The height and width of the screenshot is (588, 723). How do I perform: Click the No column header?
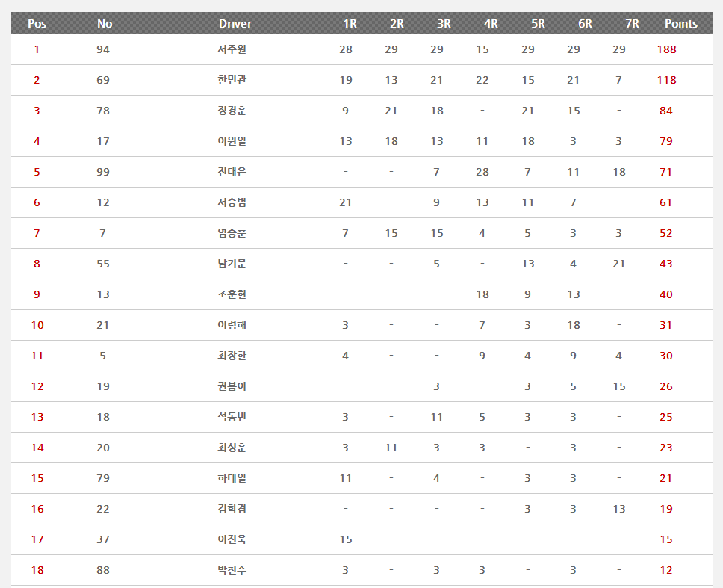(105, 24)
